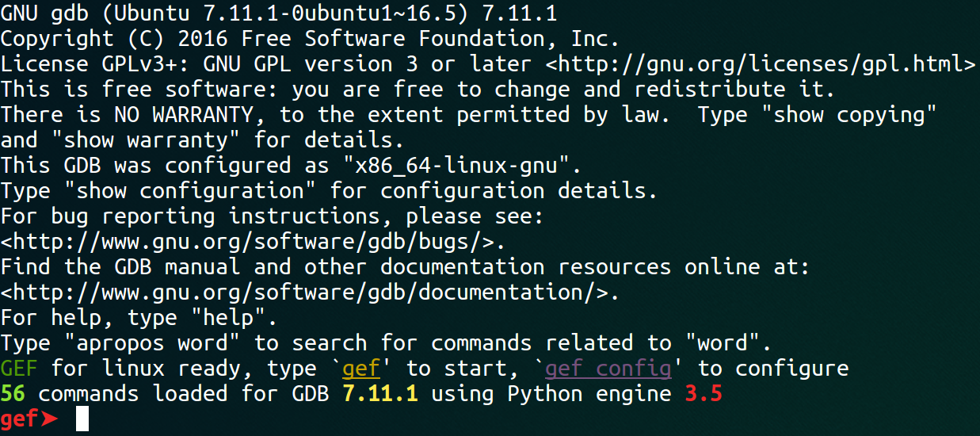Screen dimensions: 980x436
Task: Click the quoted "show configuration" text
Action: pos(190,191)
